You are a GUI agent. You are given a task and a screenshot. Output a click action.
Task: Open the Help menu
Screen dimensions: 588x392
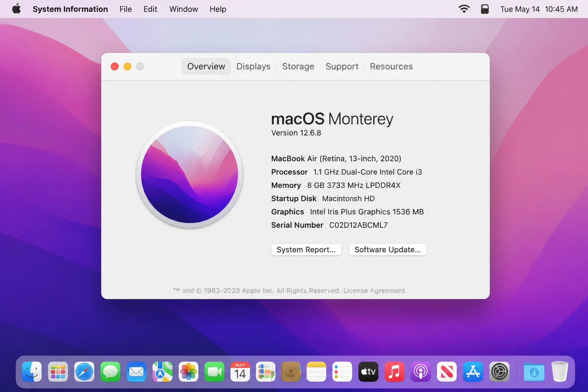[x=218, y=9]
